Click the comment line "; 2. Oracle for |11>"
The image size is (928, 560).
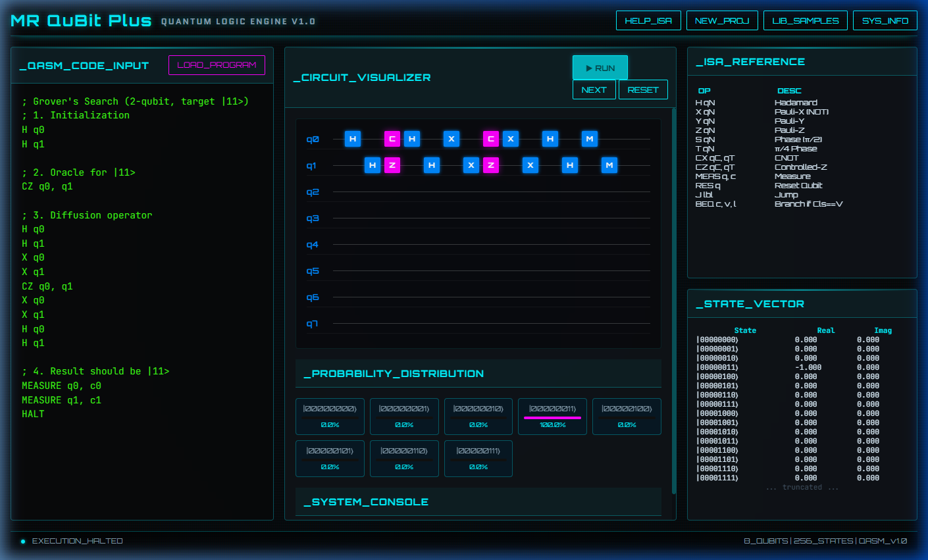click(78, 172)
